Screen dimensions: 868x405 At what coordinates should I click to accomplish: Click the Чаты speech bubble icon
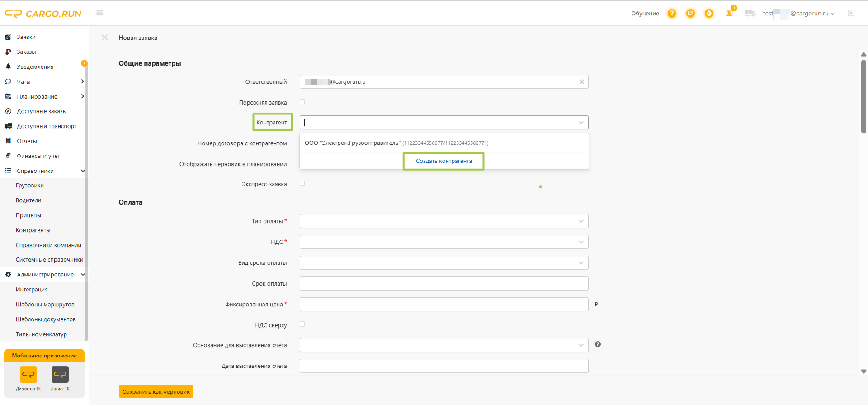coord(8,81)
